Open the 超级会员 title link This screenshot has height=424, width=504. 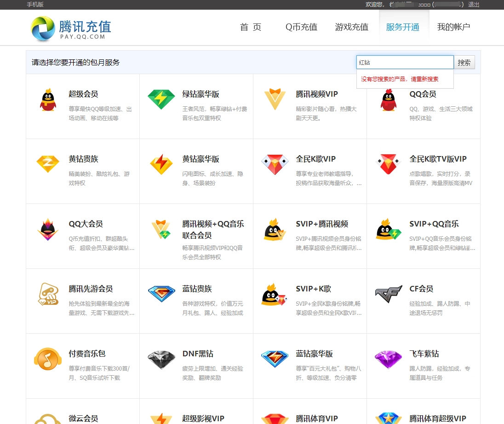(83, 94)
